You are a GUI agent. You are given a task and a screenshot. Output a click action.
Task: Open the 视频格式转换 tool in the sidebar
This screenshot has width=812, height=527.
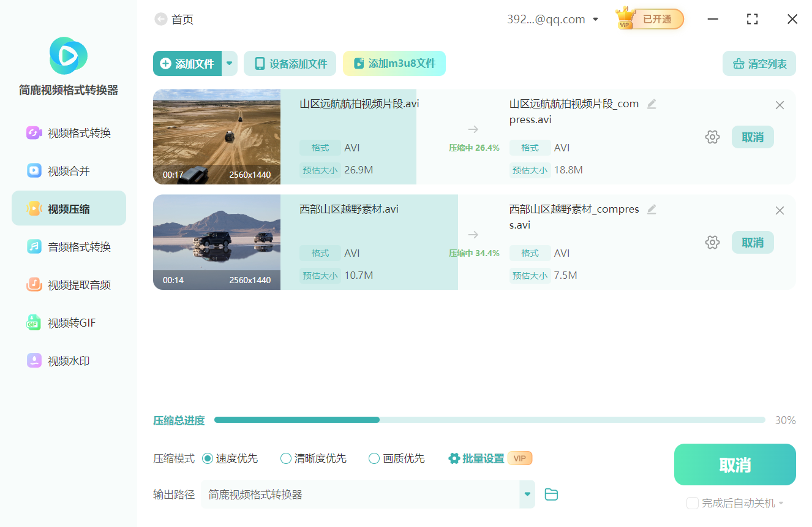(68, 132)
